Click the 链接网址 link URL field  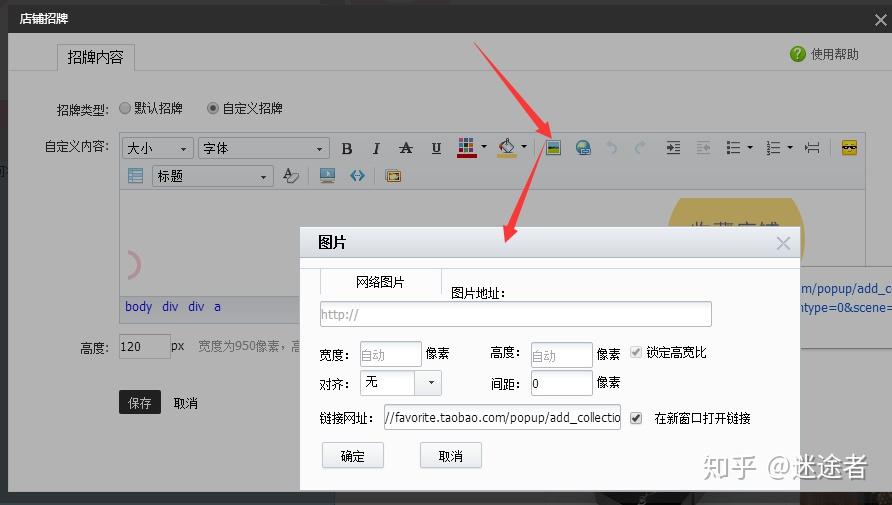pyautogui.click(x=502, y=417)
